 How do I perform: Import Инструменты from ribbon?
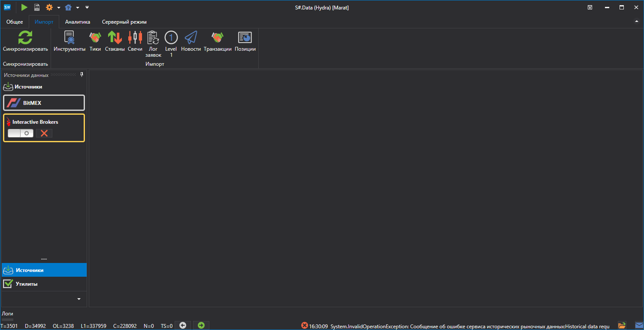70,41
